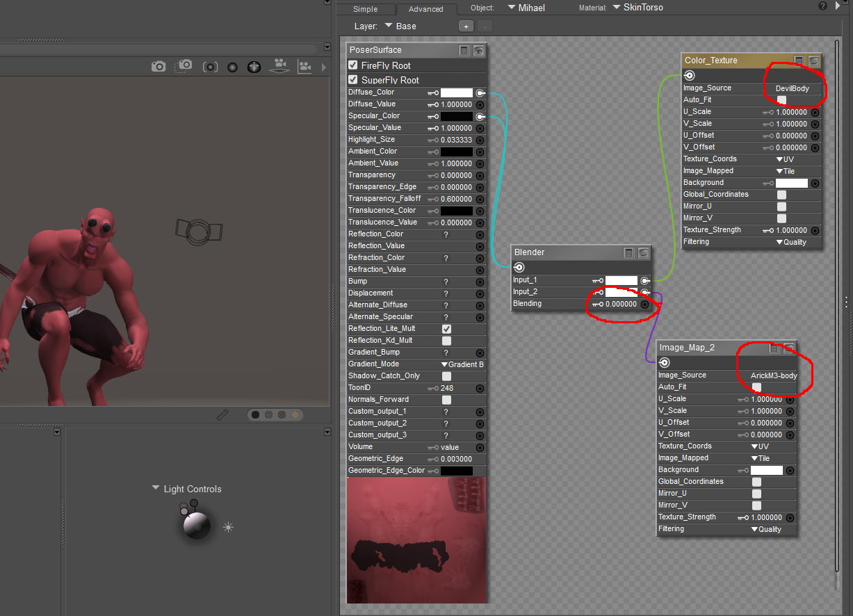The image size is (853, 616).
Task: Click the help question mark icon at top right
Action: (822, 6)
